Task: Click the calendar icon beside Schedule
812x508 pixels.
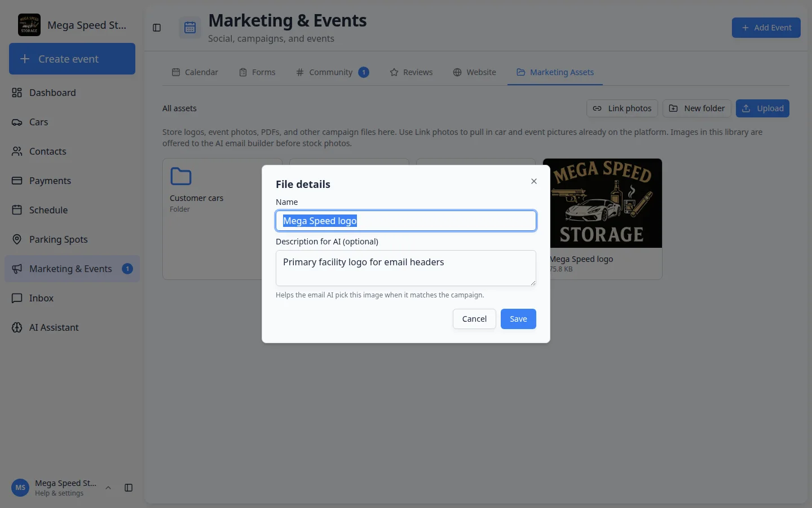Action: tap(17, 210)
